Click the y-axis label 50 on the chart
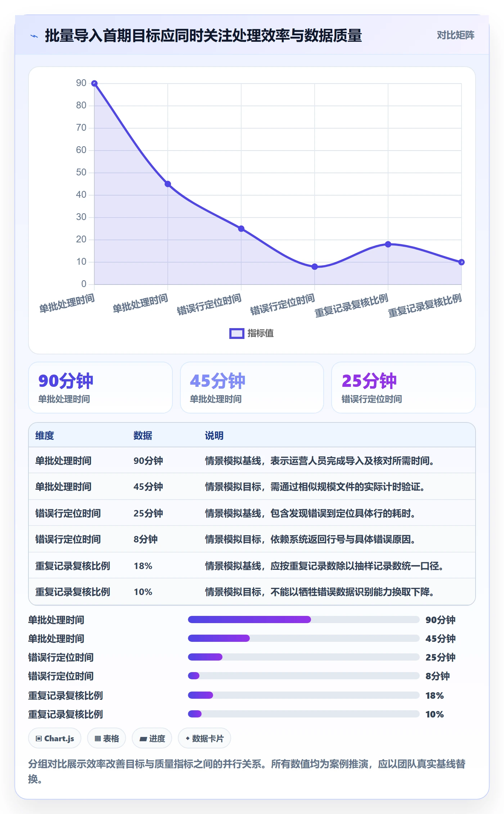 (x=81, y=173)
